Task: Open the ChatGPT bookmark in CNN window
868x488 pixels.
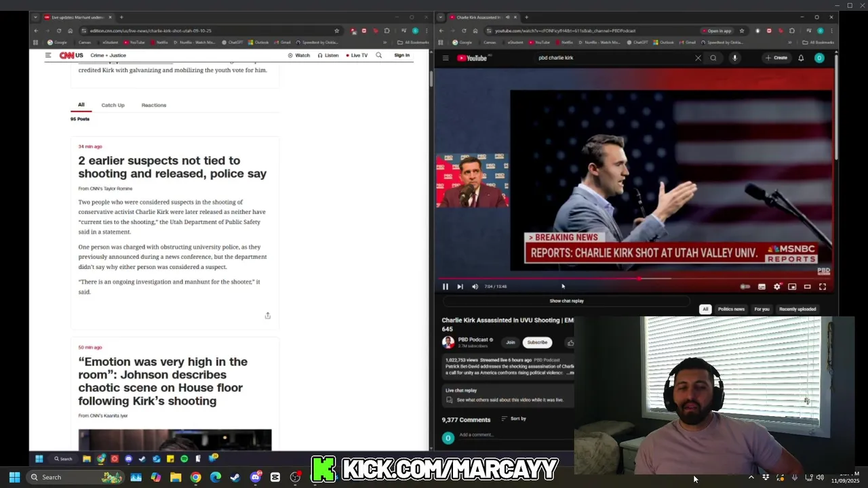Action: tap(232, 43)
